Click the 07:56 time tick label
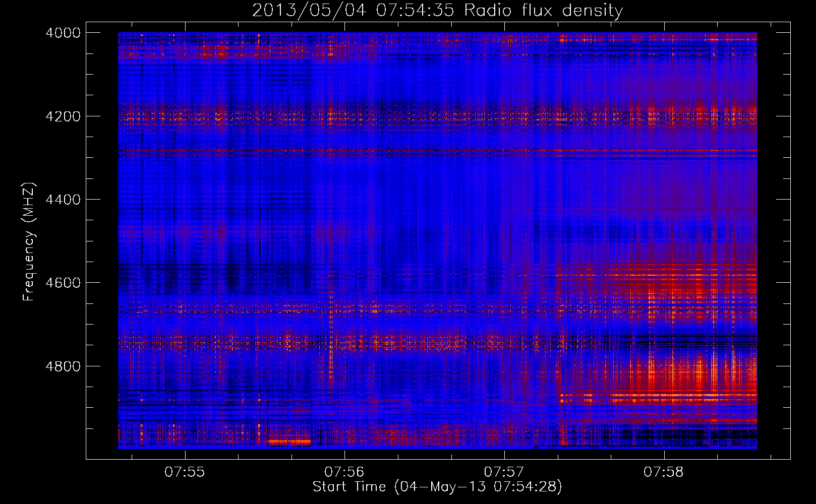Image resolution: width=816 pixels, height=504 pixels. pyautogui.click(x=344, y=472)
